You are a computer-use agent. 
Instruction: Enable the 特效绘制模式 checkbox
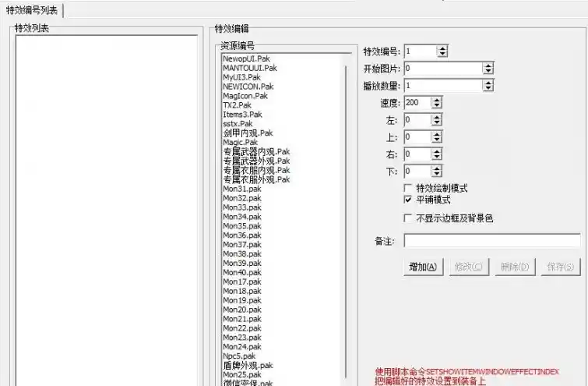(407, 188)
